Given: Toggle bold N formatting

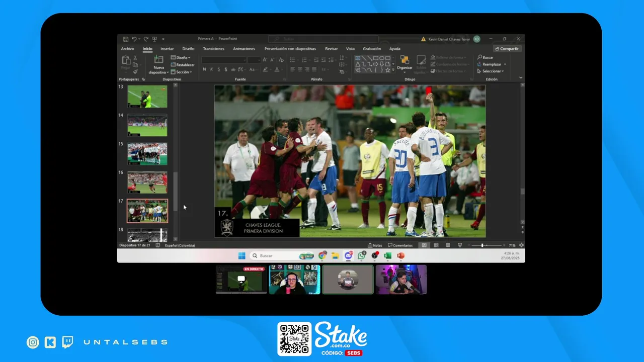Looking at the screenshot, I should pyautogui.click(x=204, y=69).
